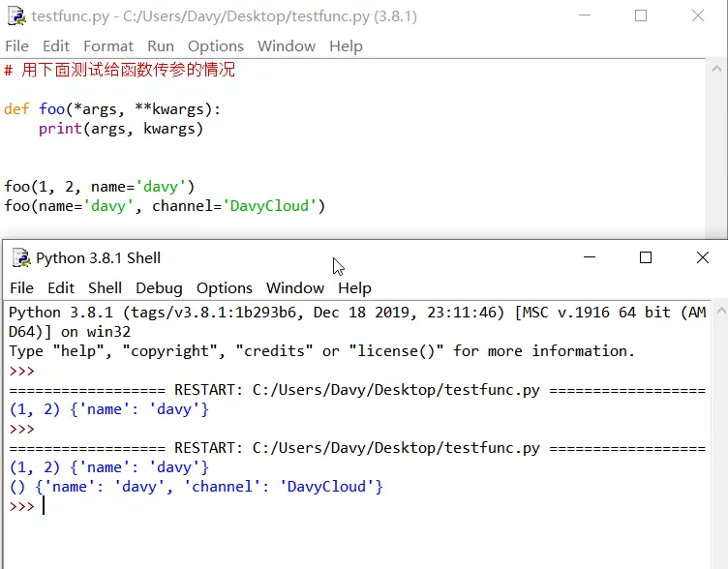
Task: Click the first RESTART line in Shell
Action: coord(357,390)
